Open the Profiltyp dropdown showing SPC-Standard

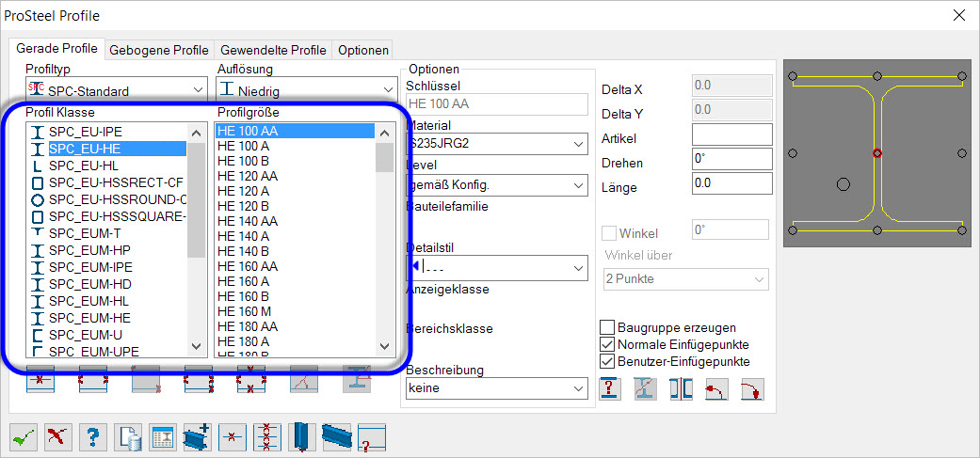point(116,90)
